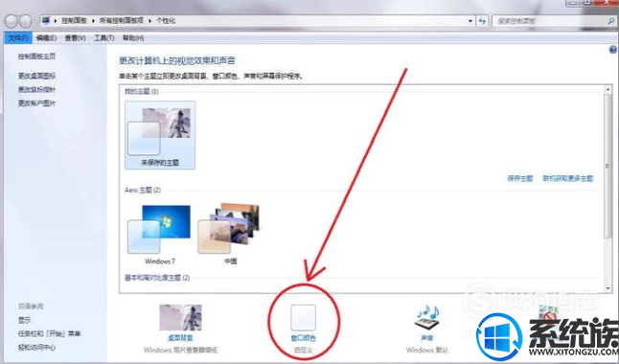Select the 中国 Aero theme
The height and width of the screenshot is (364, 619).
point(230,234)
